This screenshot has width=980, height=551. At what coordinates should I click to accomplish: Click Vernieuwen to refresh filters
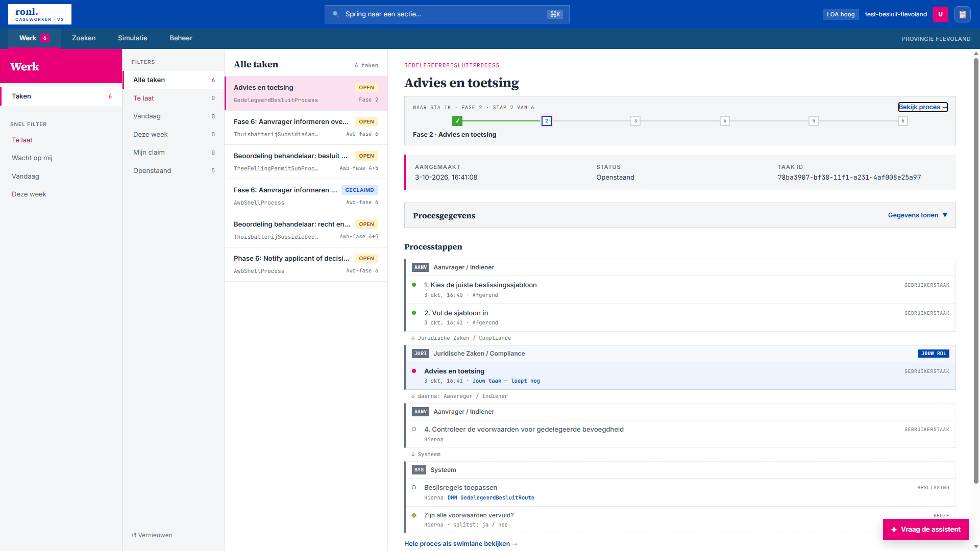152,535
